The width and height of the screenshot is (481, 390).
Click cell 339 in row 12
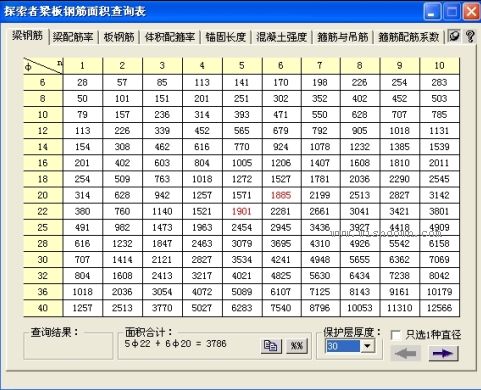[x=162, y=131]
